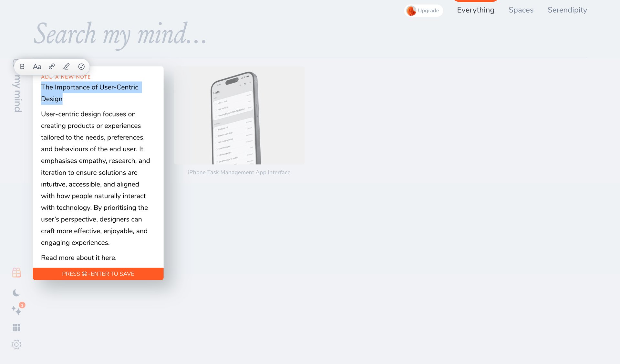
Task: Switch to the Serendipity tab
Action: pyautogui.click(x=567, y=10)
